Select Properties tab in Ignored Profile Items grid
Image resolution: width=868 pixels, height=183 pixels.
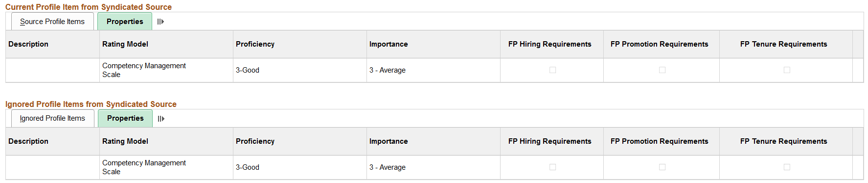point(125,118)
